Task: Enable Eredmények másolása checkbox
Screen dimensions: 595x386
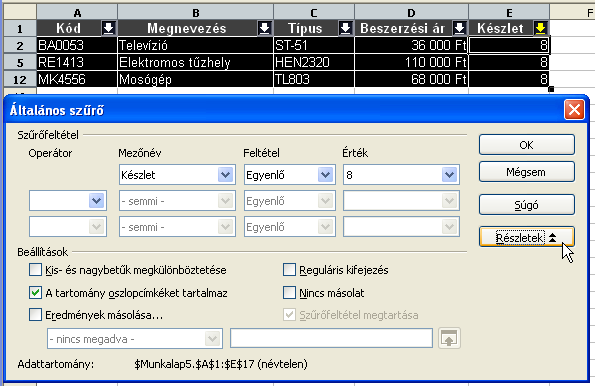Action: pyautogui.click(x=35, y=315)
